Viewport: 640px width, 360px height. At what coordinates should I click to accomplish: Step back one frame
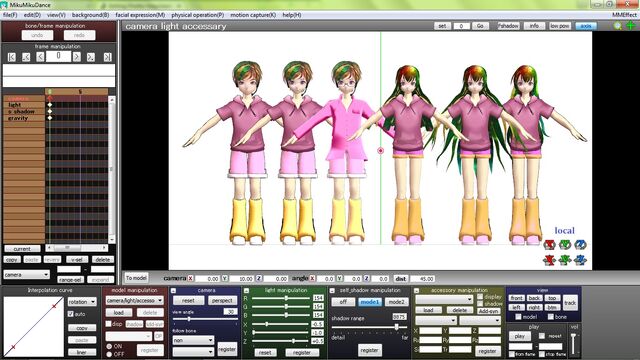coord(40,57)
